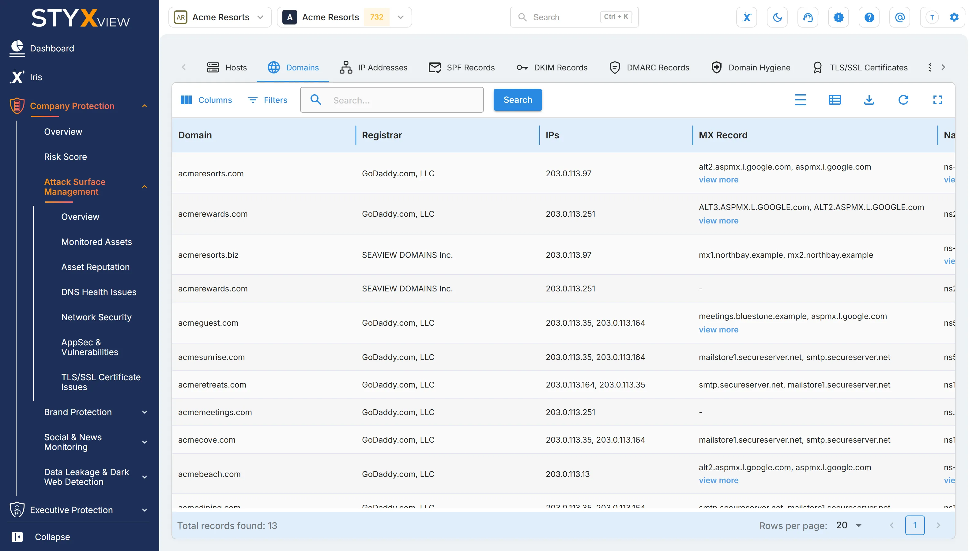Open the alerts badge icon
This screenshot has width=980, height=551.
(839, 17)
